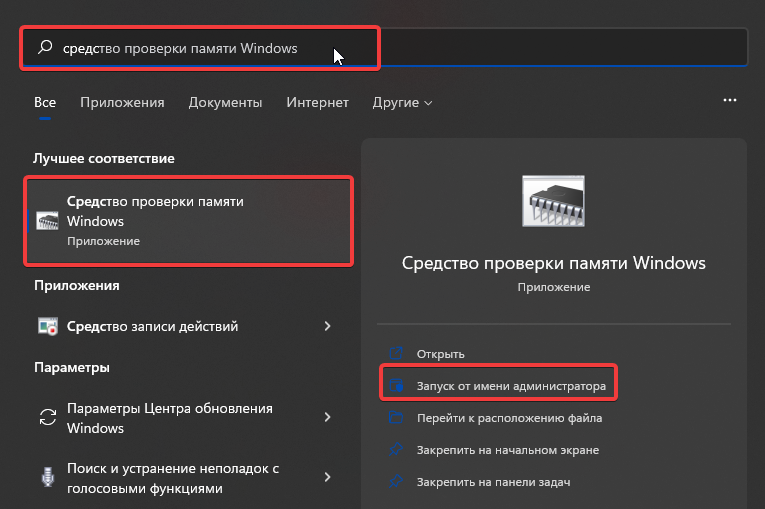Click the Steps Recorder icon

[48, 326]
